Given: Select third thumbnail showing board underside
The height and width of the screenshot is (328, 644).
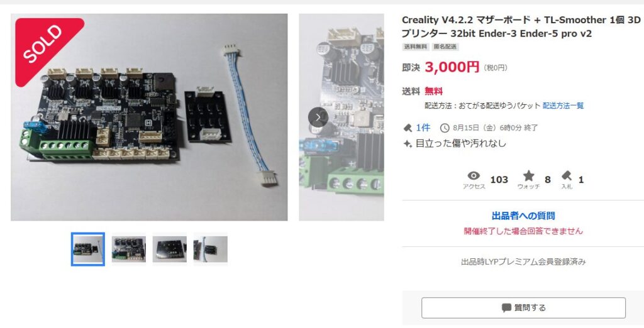Looking at the screenshot, I should click(x=170, y=249).
